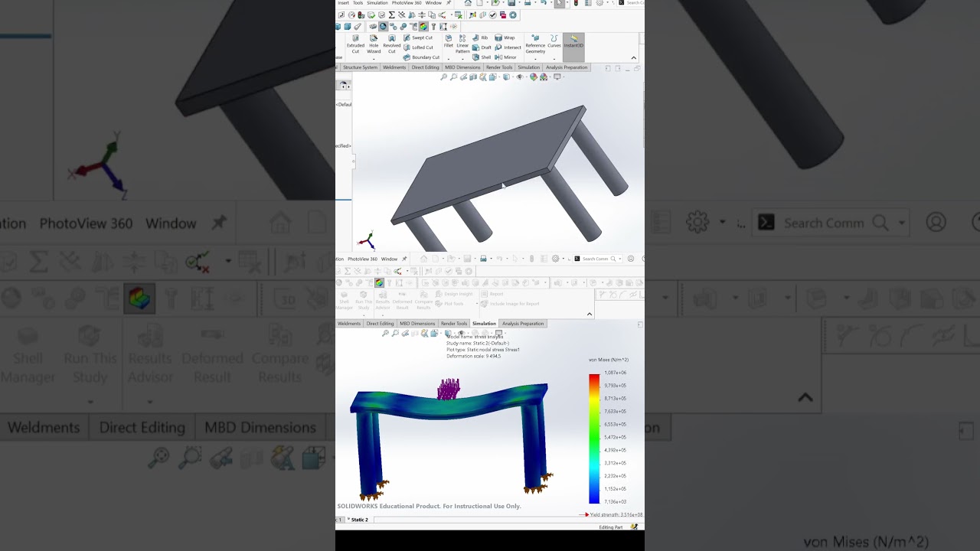Collapse the lower Simulation ribbon with chevron
The image size is (980, 551).
[x=589, y=314]
